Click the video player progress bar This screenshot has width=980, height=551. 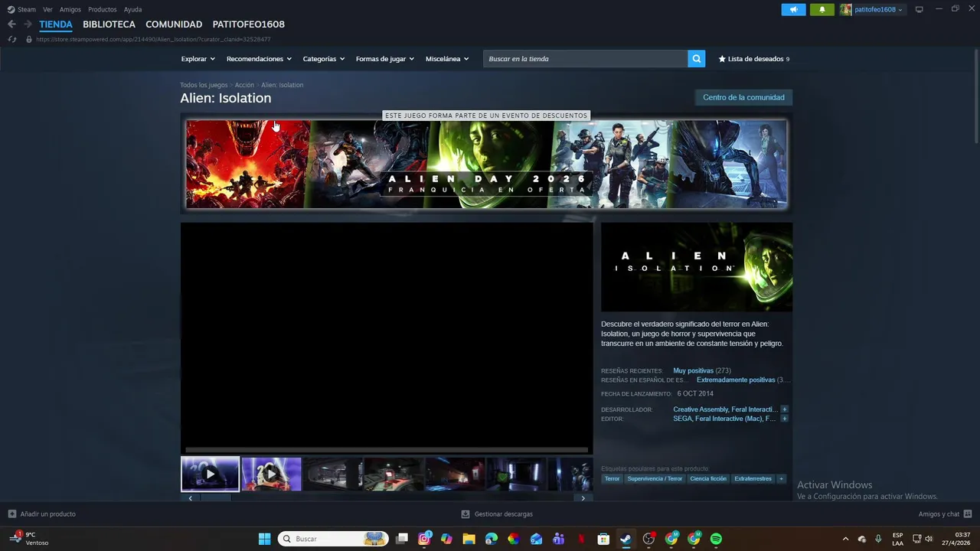(x=387, y=449)
